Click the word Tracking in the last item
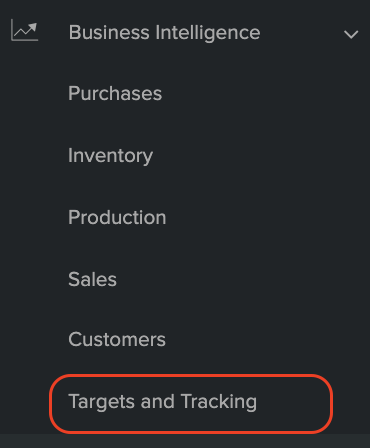Viewport: 370px width, 448px height. [219, 402]
